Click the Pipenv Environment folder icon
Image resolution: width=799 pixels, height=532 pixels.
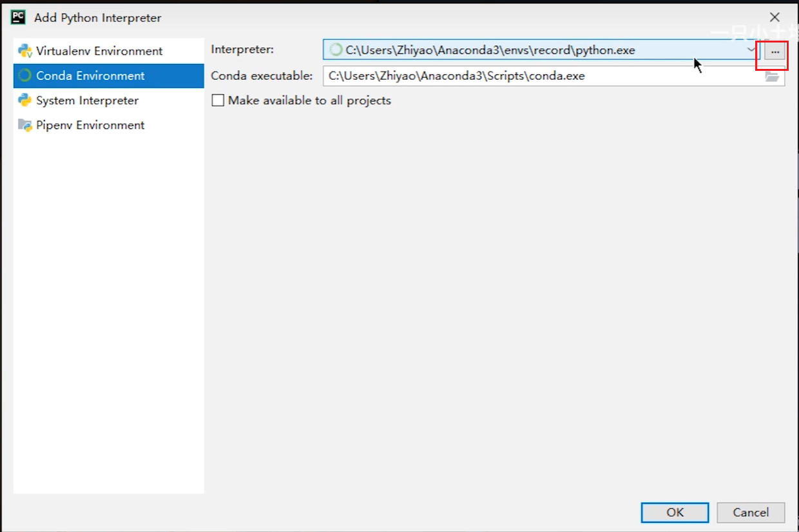tap(25, 125)
